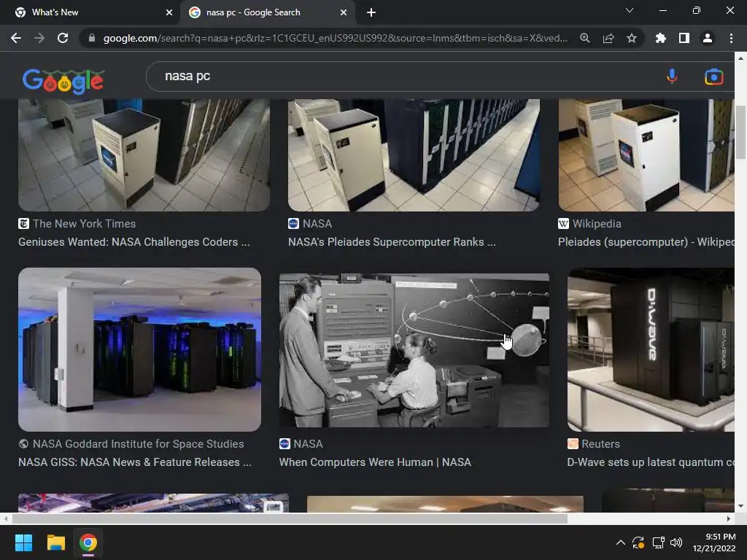Image resolution: width=747 pixels, height=560 pixels.
Task: Open volume control in system tray
Action: click(x=676, y=542)
